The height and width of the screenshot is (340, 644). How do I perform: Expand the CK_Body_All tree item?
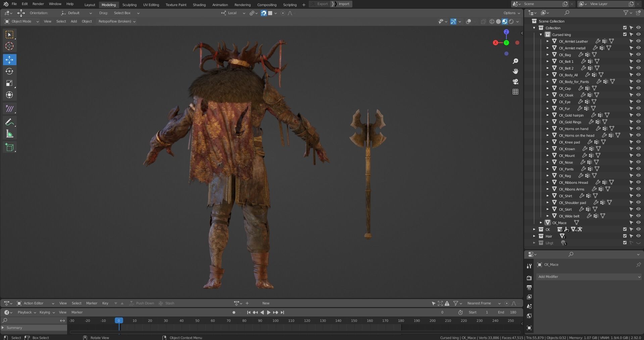(548, 75)
